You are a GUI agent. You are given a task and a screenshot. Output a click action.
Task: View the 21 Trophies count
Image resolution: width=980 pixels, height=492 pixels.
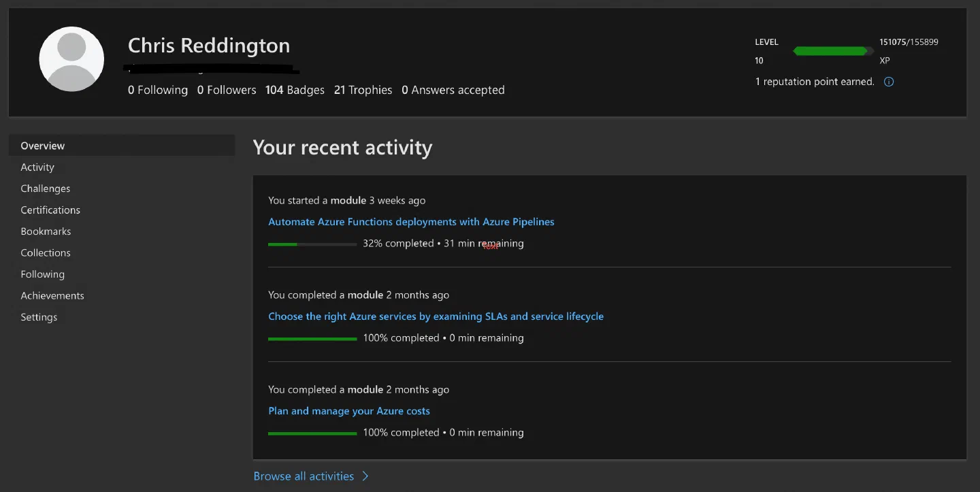[x=363, y=90]
